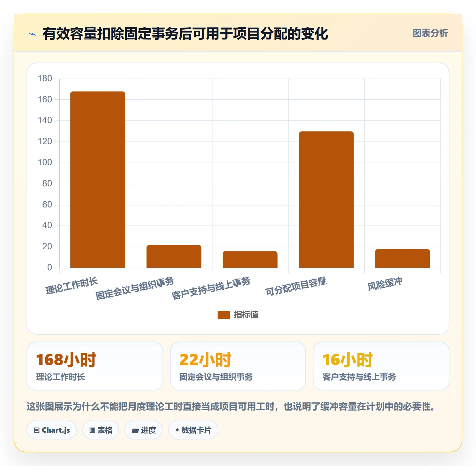Select the 理论工作时长 bar in the chart

98,180
